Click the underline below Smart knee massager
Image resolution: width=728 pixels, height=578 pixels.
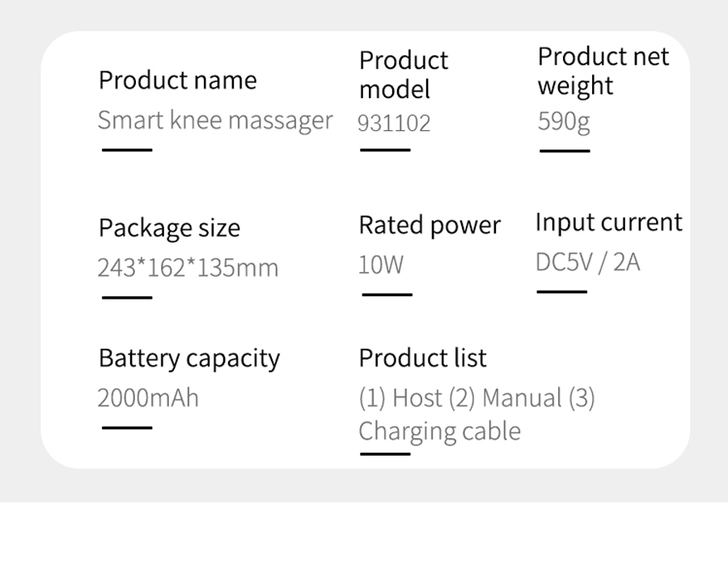(x=127, y=150)
